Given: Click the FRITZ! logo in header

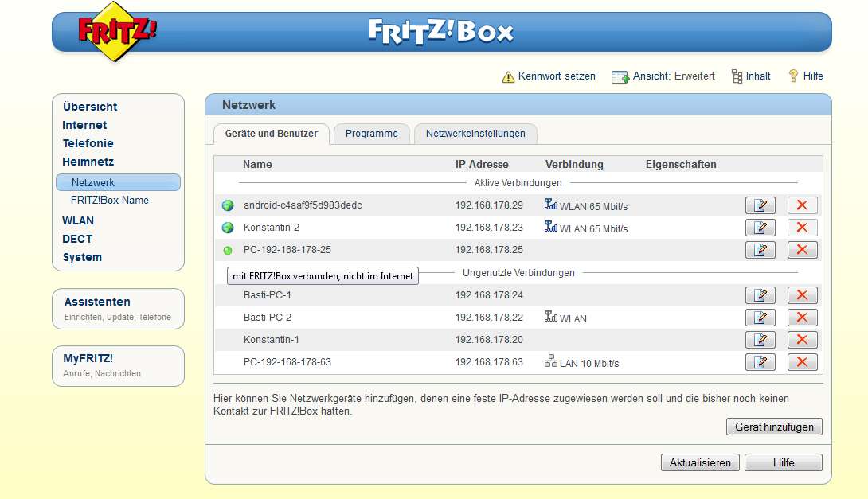Looking at the screenshot, I should pyautogui.click(x=115, y=32).
